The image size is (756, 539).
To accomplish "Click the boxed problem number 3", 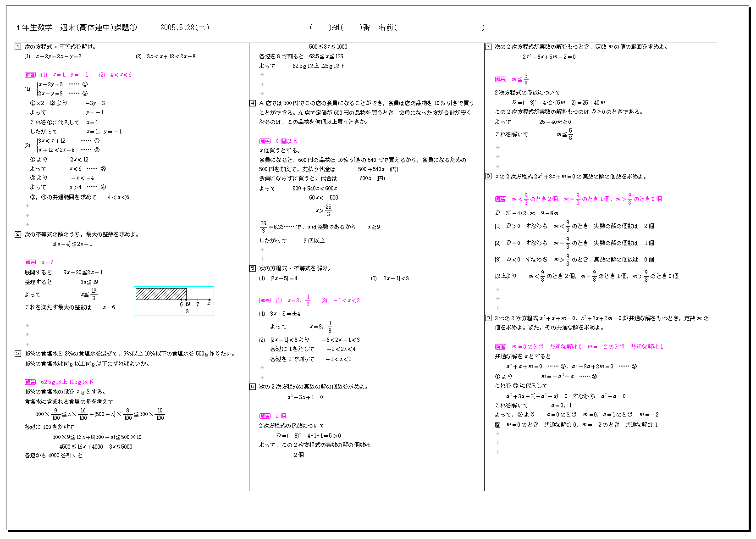I will click(x=18, y=354).
